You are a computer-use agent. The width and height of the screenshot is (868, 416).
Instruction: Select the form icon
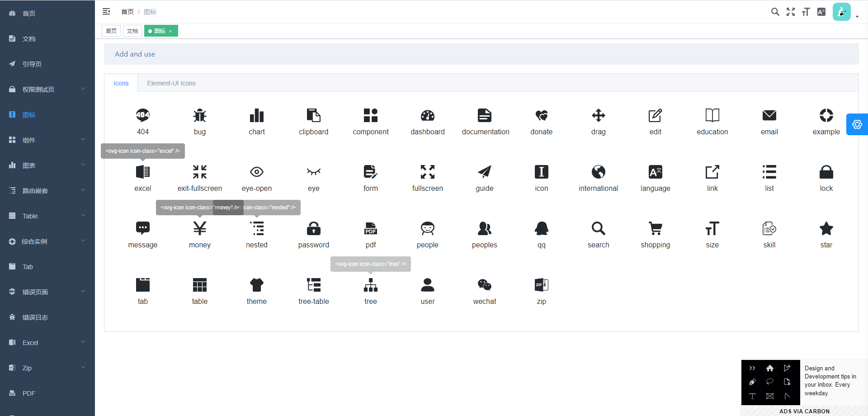tap(371, 172)
